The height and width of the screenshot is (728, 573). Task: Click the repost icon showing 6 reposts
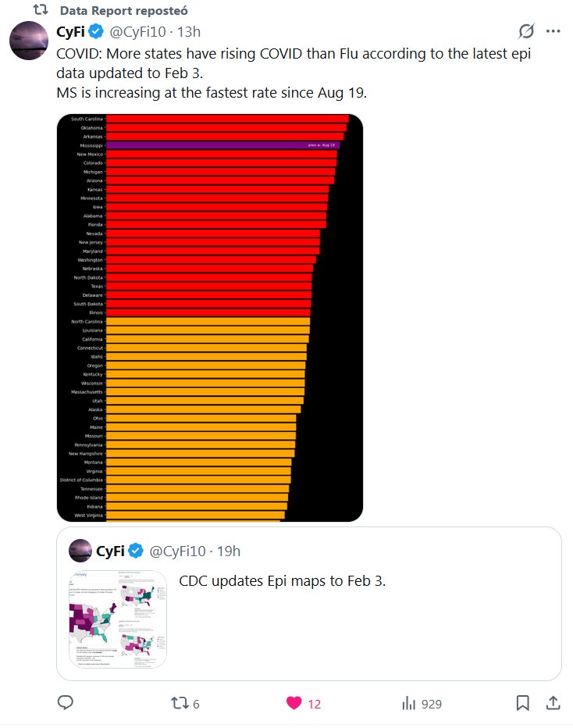pos(179,703)
